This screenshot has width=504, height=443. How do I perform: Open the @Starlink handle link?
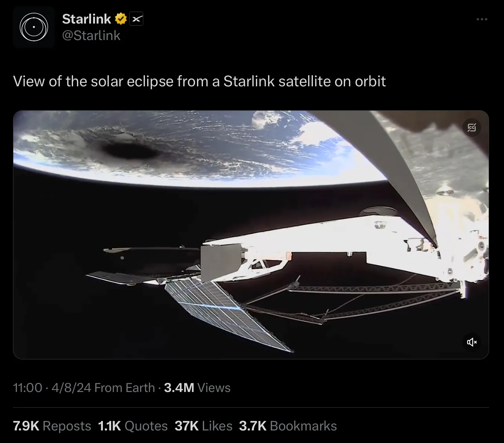(x=91, y=35)
